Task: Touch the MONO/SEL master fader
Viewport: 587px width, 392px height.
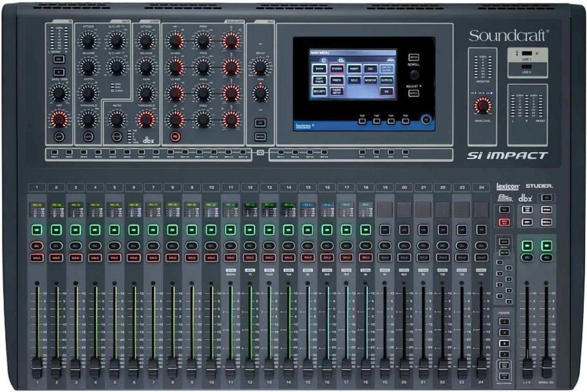Action: pyautogui.click(x=547, y=367)
